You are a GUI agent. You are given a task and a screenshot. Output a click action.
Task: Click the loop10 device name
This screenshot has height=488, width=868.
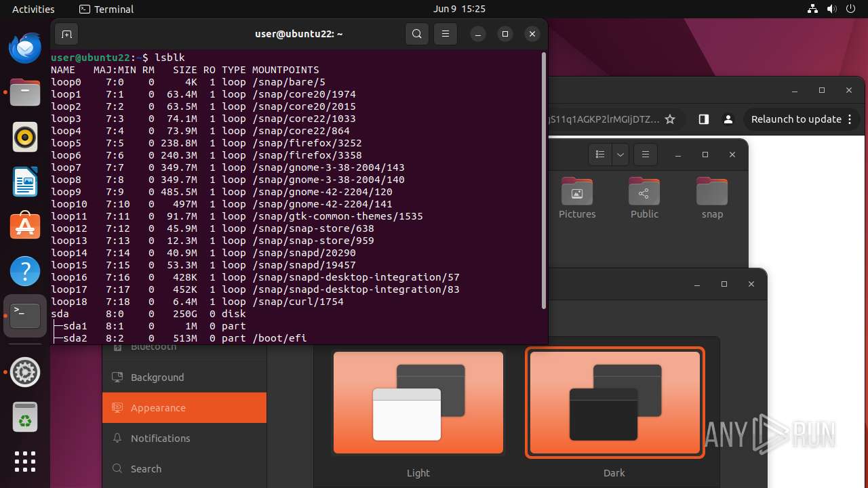click(69, 204)
